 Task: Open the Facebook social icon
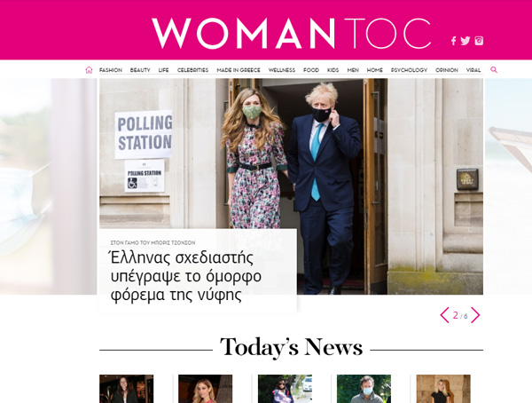(x=453, y=41)
